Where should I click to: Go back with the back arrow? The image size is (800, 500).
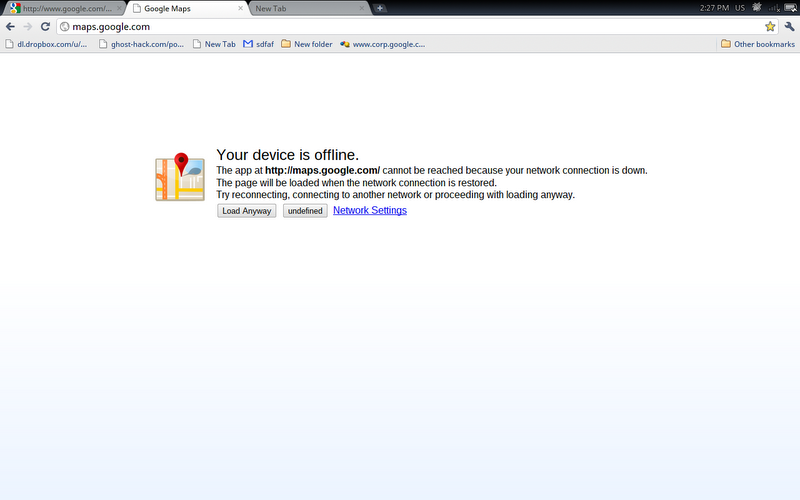click(x=10, y=27)
